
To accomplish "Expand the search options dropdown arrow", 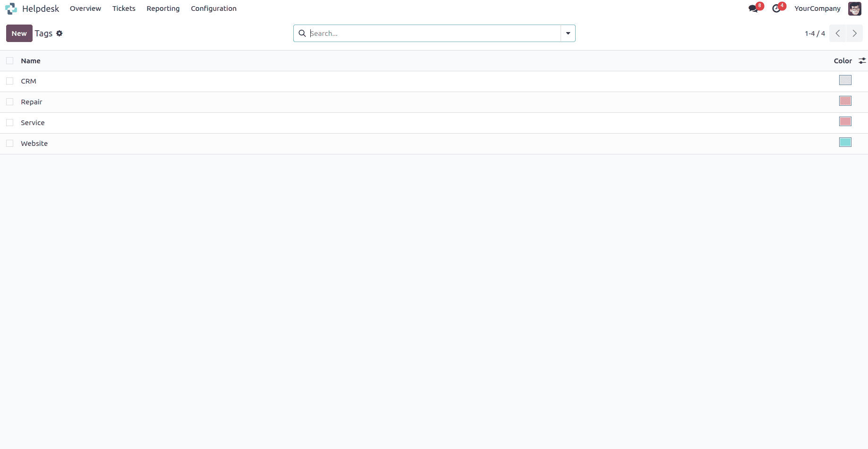I will tap(568, 34).
